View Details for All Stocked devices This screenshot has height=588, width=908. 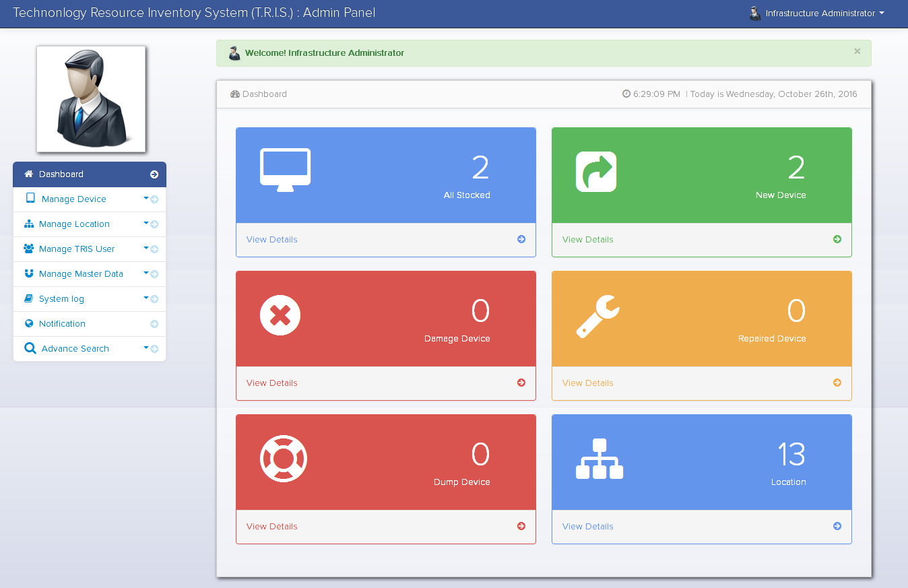click(x=272, y=240)
